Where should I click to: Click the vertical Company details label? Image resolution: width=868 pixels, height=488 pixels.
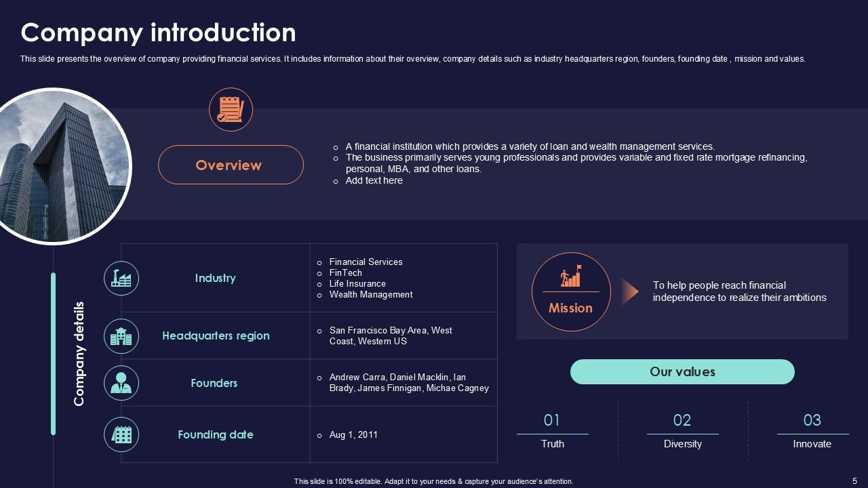79,354
